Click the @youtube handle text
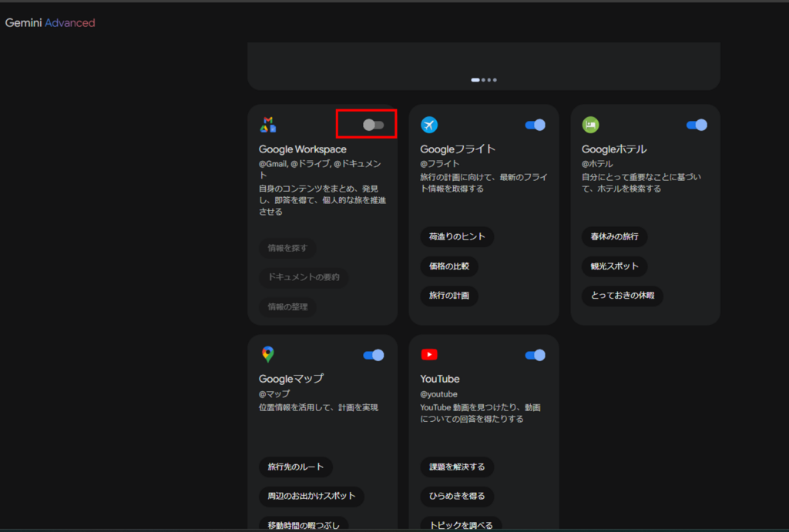This screenshot has height=532, width=789. pyautogui.click(x=438, y=394)
